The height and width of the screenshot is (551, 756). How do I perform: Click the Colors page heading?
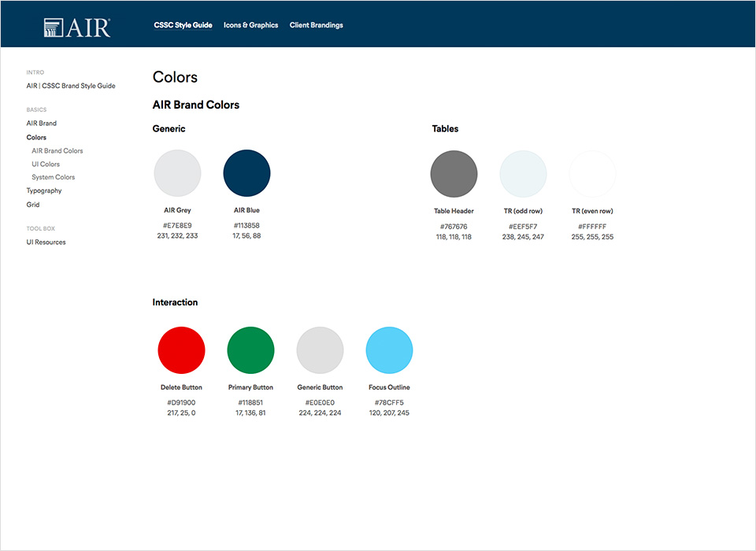[x=175, y=77]
